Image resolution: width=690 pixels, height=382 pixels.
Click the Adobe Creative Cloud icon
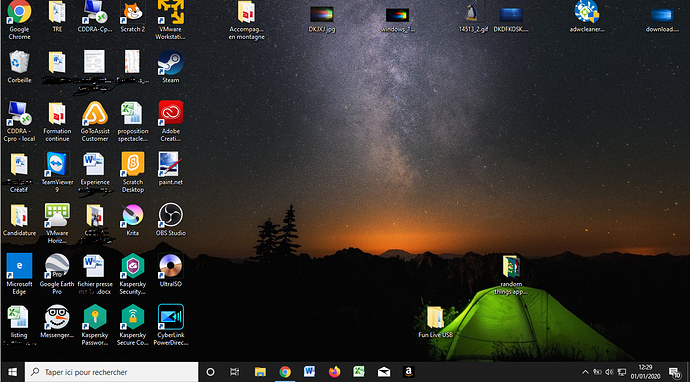pyautogui.click(x=170, y=121)
